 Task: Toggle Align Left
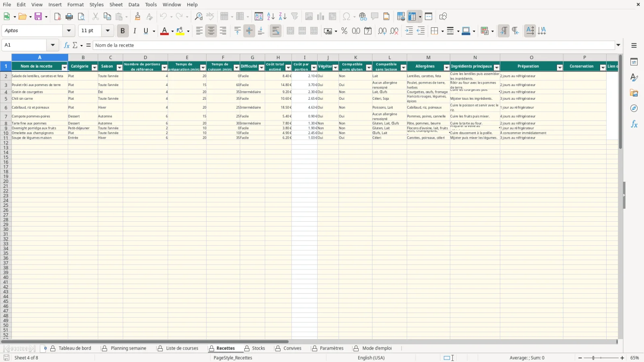click(x=199, y=31)
